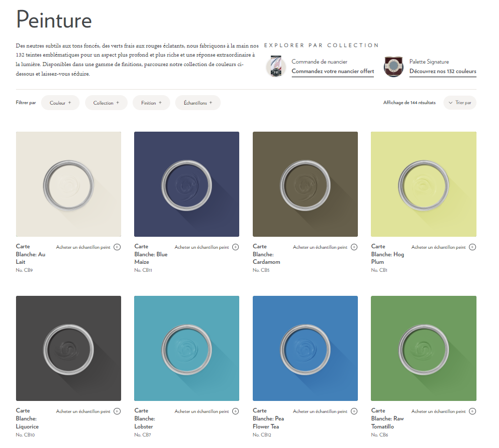This screenshot has height=448, width=499.
Task: Open 'Découvrez nos 132 couleurs' link
Action: pyautogui.click(x=442, y=72)
